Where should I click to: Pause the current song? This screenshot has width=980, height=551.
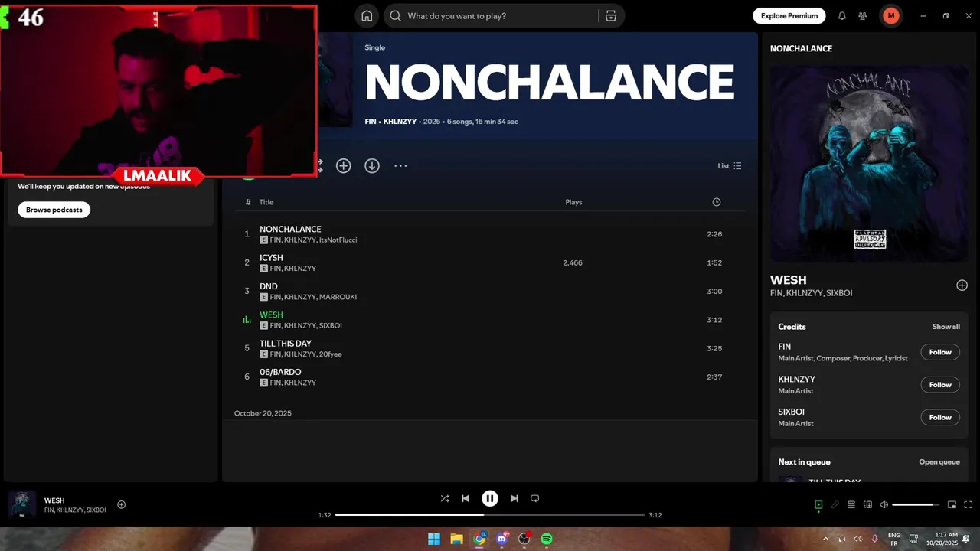pyautogui.click(x=490, y=498)
